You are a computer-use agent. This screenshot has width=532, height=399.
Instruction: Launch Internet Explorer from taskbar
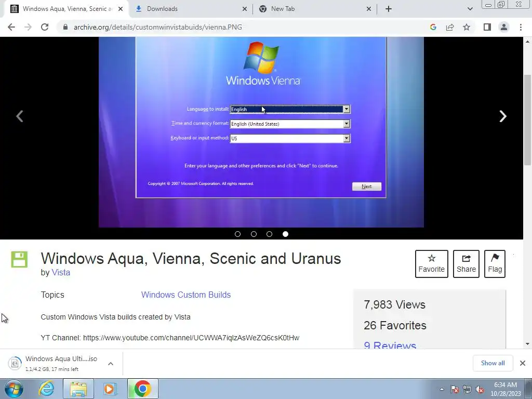tap(47, 389)
